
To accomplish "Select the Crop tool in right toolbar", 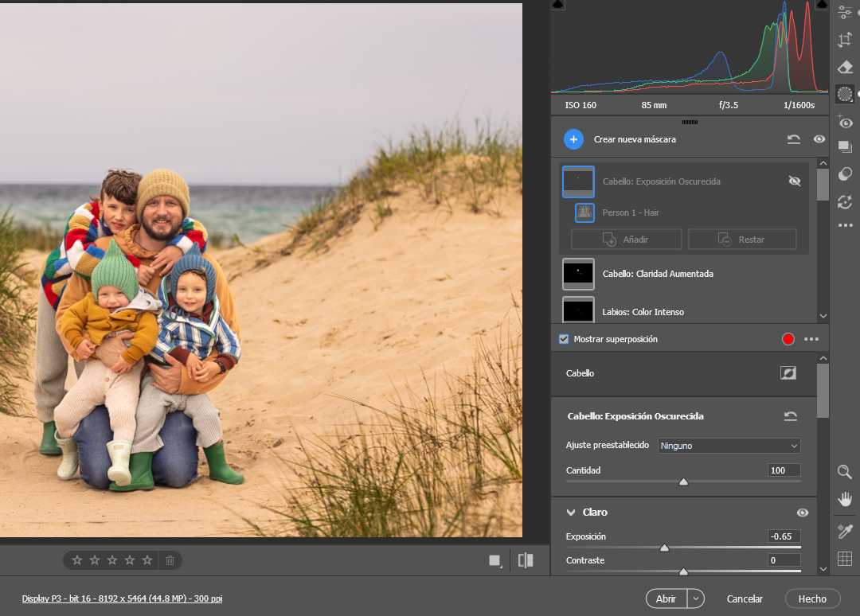I will coord(845,40).
